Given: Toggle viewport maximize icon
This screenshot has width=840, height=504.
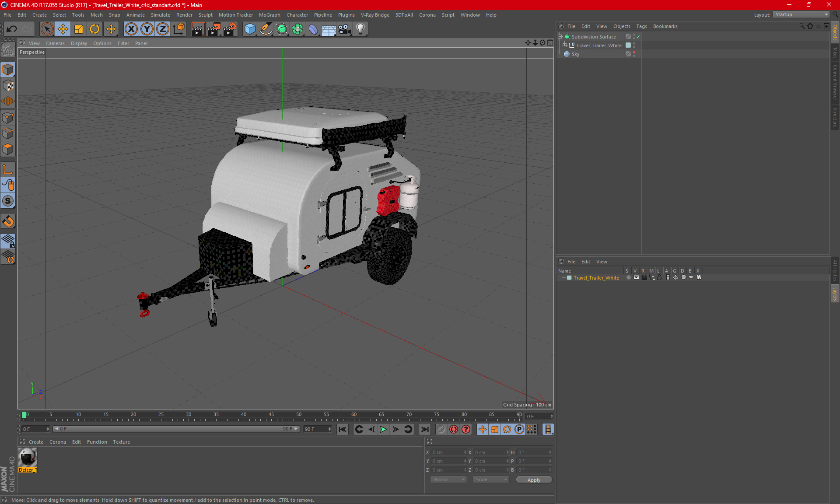Looking at the screenshot, I should [x=550, y=43].
